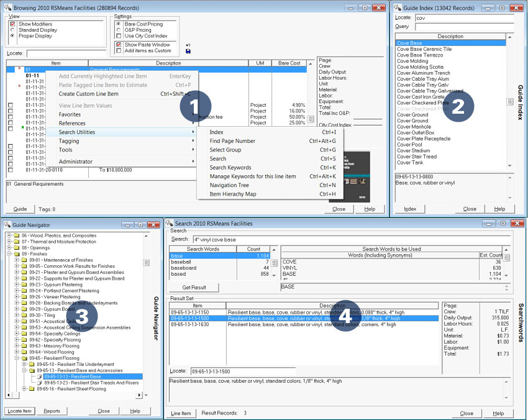The image size is (528, 420).
Task: Click the folder icon for 06 - Wood, Plastics, and Composites
Action: (17, 235)
